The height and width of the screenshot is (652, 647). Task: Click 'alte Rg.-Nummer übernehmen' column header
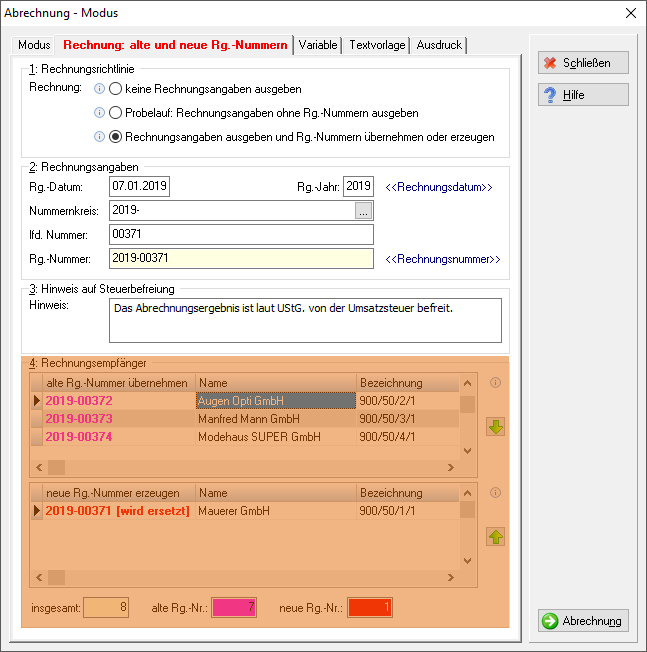coord(119,383)
